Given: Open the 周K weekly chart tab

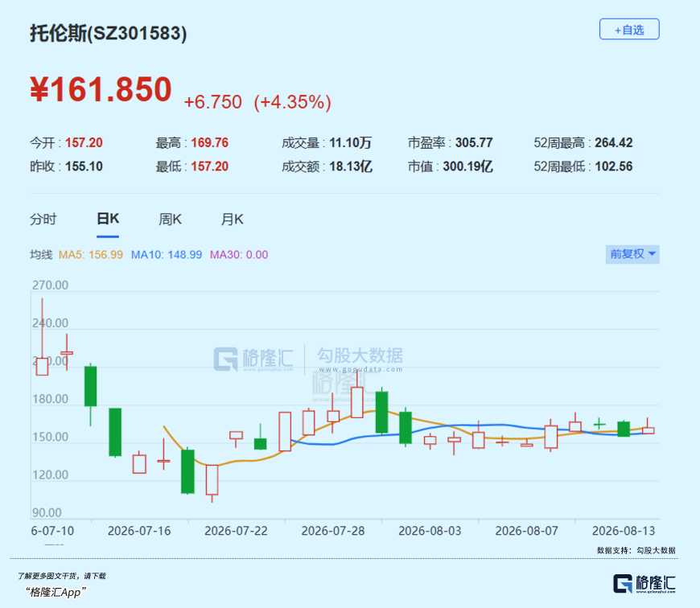Looking at the screenshot, I should pyautogui.click(x=170, y=219).
